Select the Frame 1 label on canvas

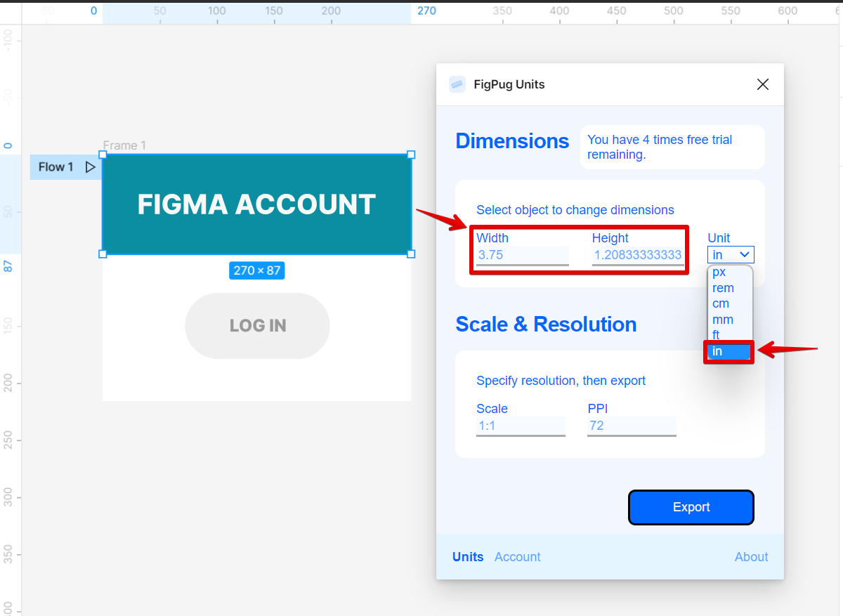pyautogui.click(x=124, y=146)
